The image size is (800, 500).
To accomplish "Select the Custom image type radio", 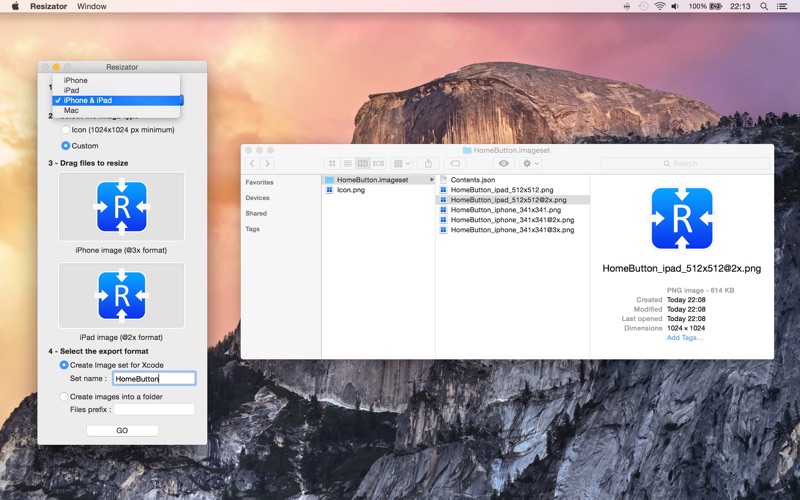I will [65, 145].
